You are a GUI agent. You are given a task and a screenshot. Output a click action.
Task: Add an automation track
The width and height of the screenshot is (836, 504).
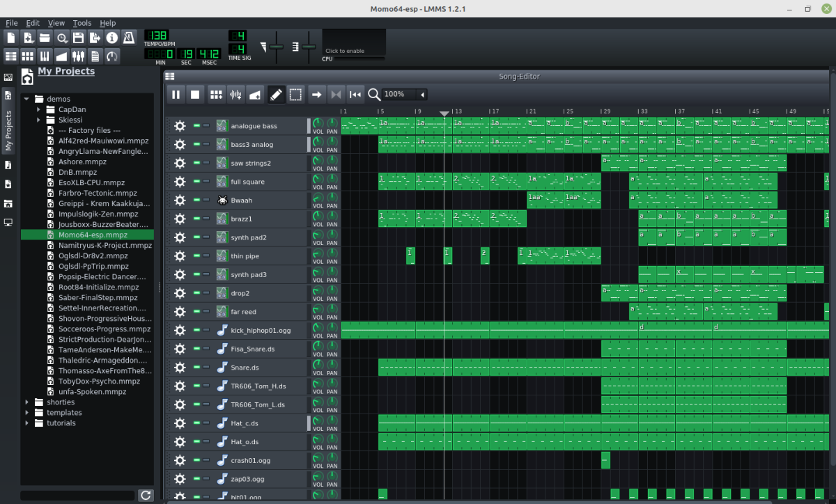pyautogui.click(x=255, y=94)
